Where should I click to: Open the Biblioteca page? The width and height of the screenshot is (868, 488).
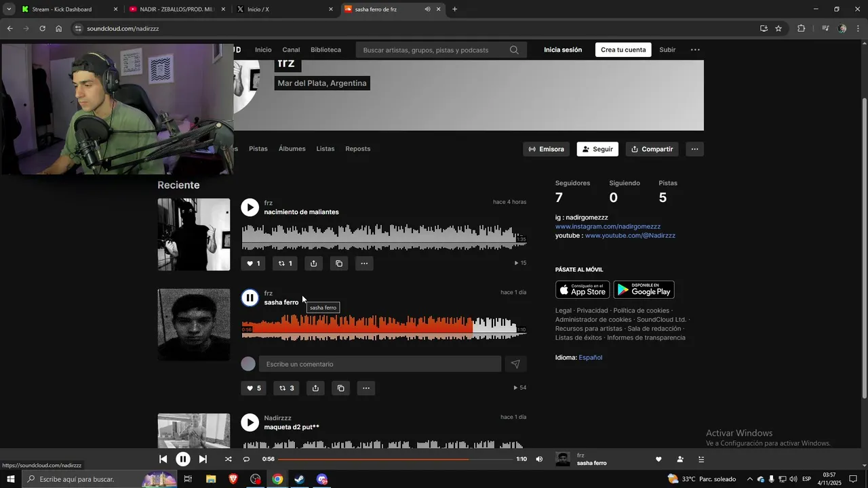(325, 49)
